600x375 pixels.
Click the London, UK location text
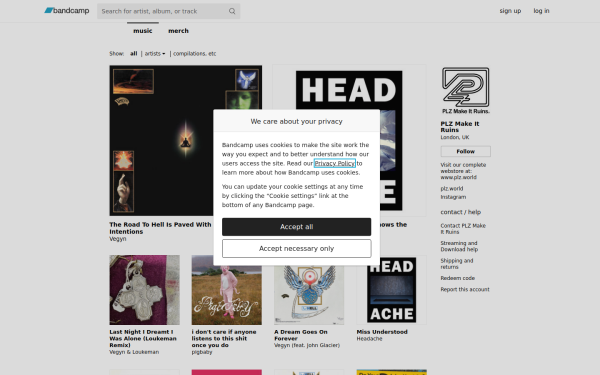click(x=455, y=137)
